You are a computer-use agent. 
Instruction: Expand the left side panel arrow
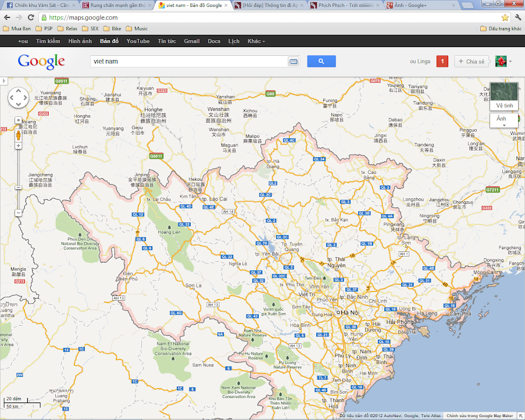tap(3, 81)
